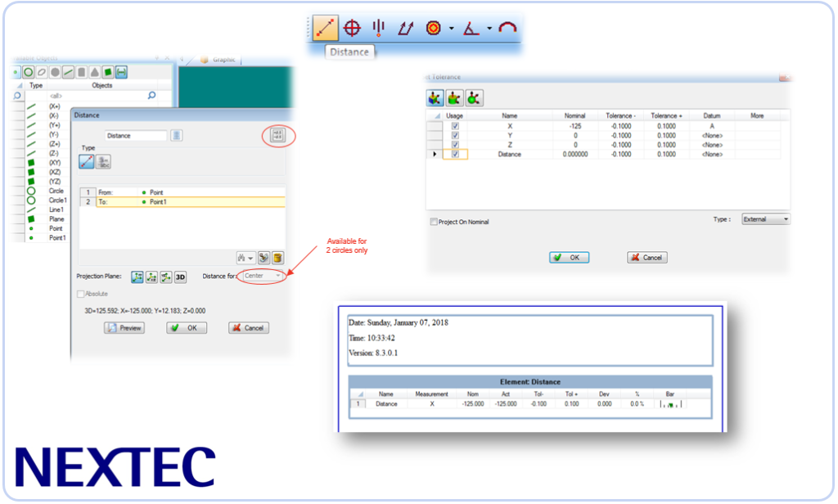Image resolution: width=838 pixels, height=504 pixels.
Task: Select the 3D projection button
Action: pos(181,277)
